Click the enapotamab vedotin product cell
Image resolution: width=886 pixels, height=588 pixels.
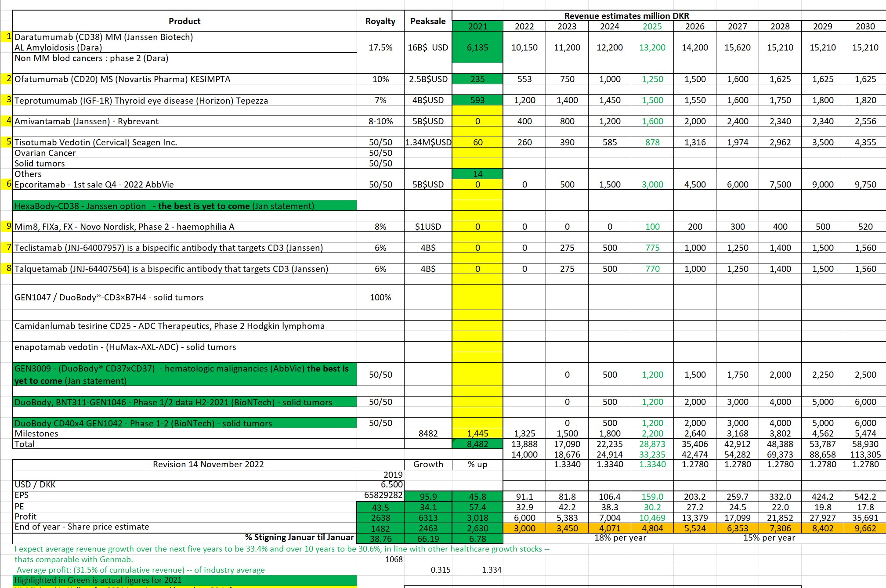tap(184, 347)
